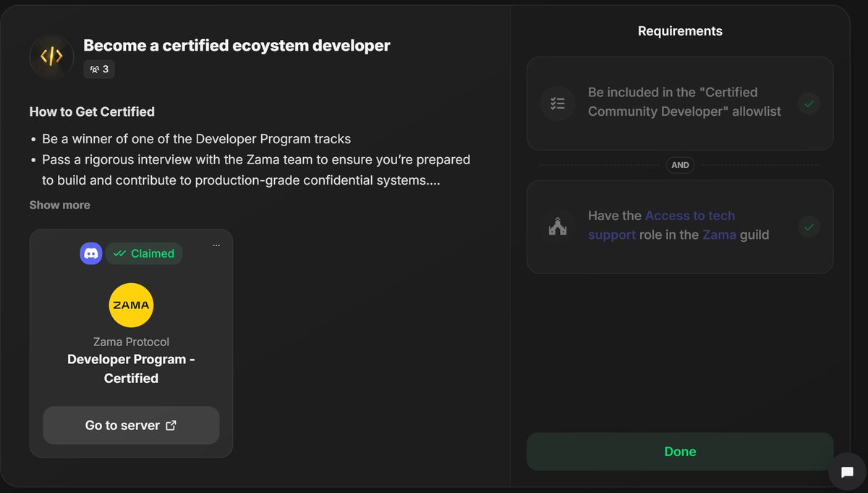The width and height of the screenshot is (868, 493).
Task: Click the green check on allowlist requirement
Action: point(809,104)
